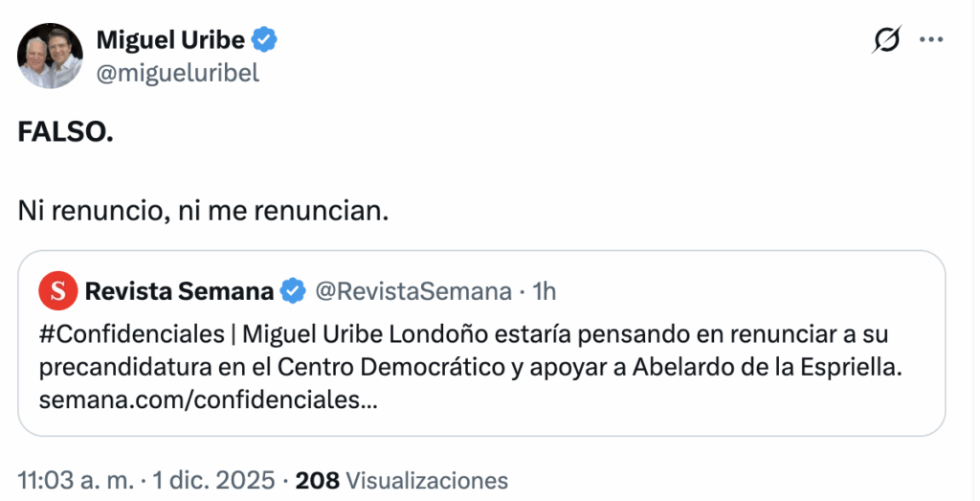Open the #Confidenciales hashtag
Image resolution: width=980 pixels, height=501 pixels.
click(x=118, y=335)
